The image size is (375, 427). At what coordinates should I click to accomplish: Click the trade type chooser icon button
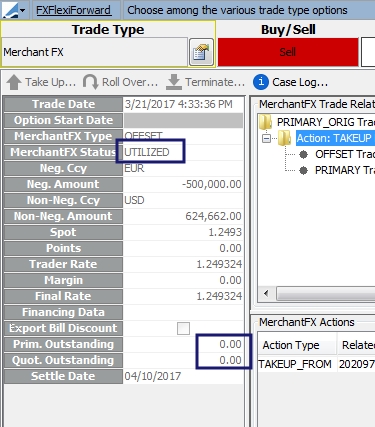click(x=201, y=52)
